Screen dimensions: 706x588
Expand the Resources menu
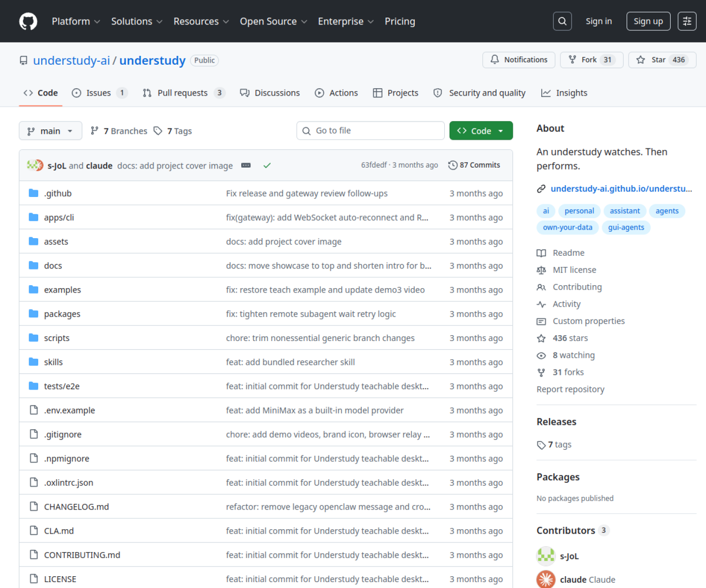tap(201, 22)
